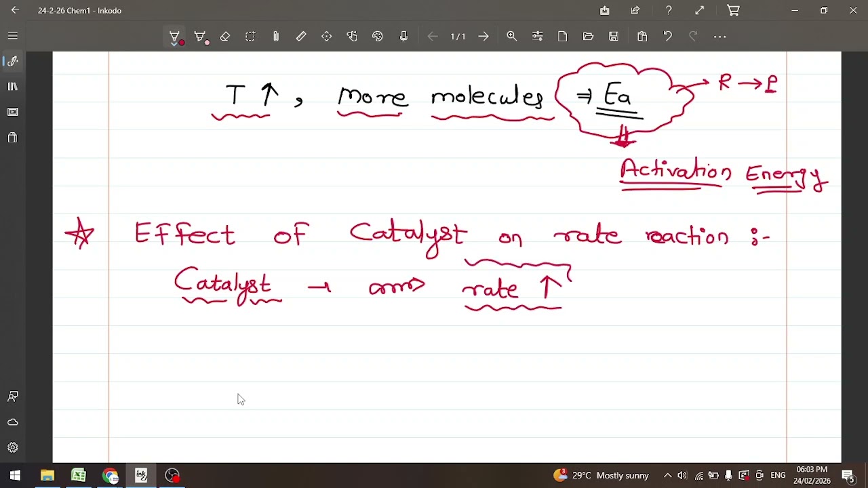Click the paperclip attach icon

point(276,37)
